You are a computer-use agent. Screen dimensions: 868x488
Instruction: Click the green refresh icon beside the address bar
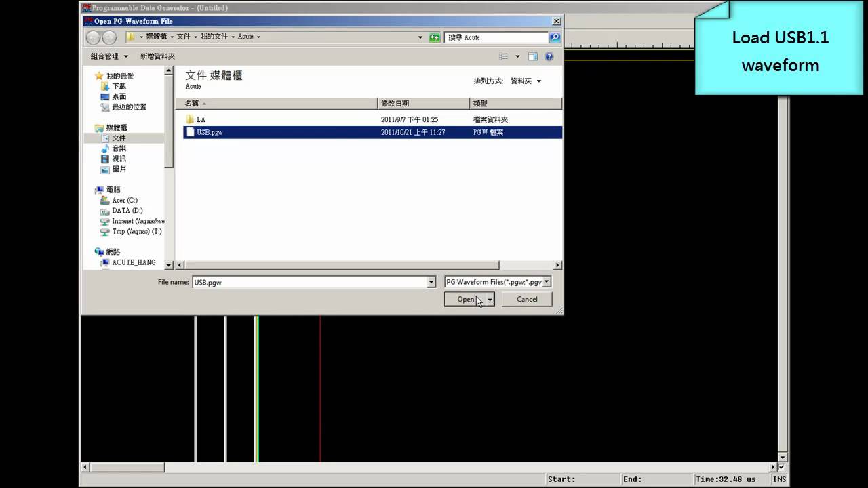[x=435, y=37]
